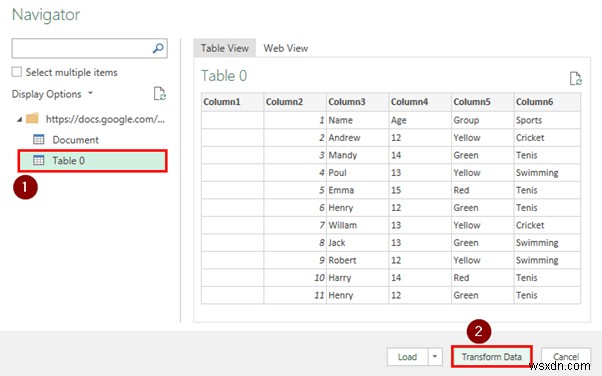Select the Document tree item

(75, 140)
